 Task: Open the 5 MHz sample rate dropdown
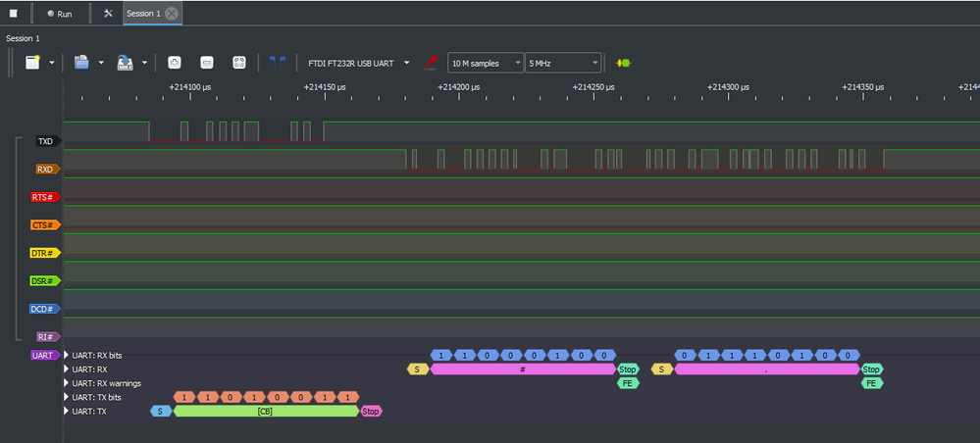[563, 63]
